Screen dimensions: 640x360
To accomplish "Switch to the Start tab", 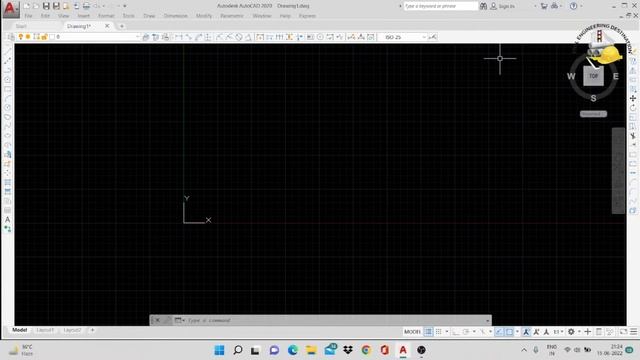I will (21, 26).
